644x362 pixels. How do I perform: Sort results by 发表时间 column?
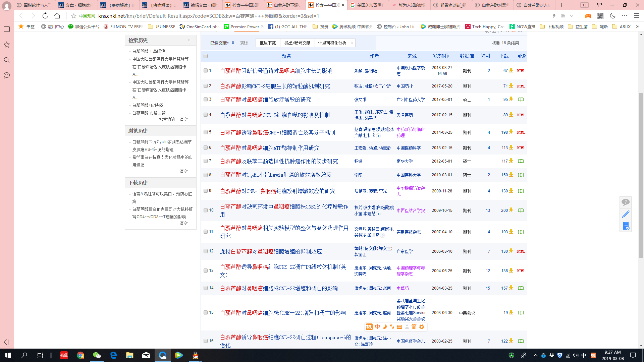(x=442, y=56)
